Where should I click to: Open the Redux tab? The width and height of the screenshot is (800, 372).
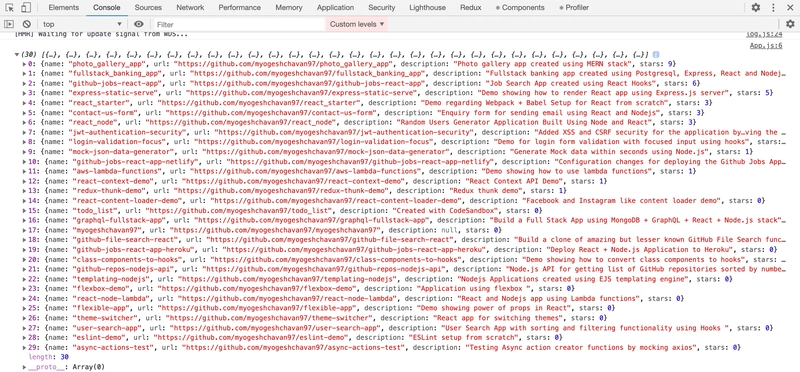pyautogui.click(x=470, y=8)
